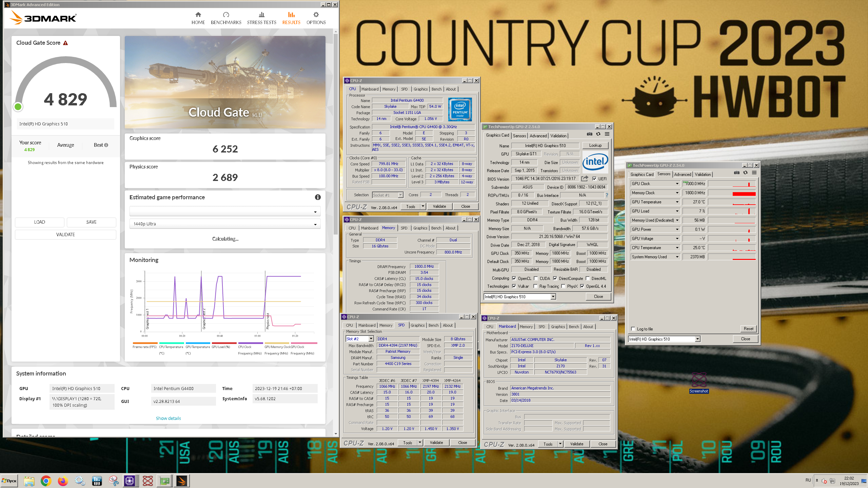Open hamburger menu in GPU-Z Graphics Card window

[x=607, y=134]
